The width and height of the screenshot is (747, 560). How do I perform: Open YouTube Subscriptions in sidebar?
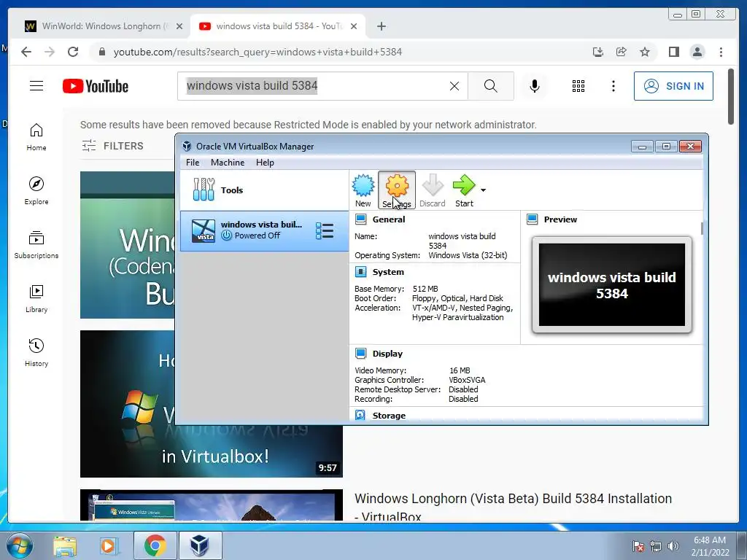pyautogui.click(x=36, y=245)
